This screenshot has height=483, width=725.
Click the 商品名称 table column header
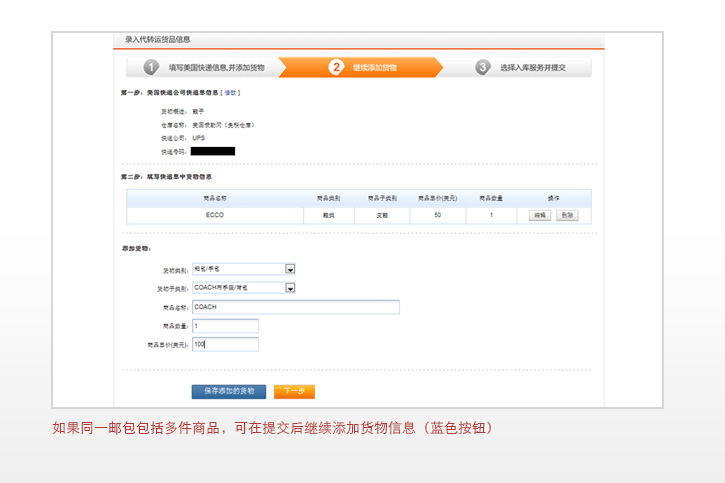(215, 198)
